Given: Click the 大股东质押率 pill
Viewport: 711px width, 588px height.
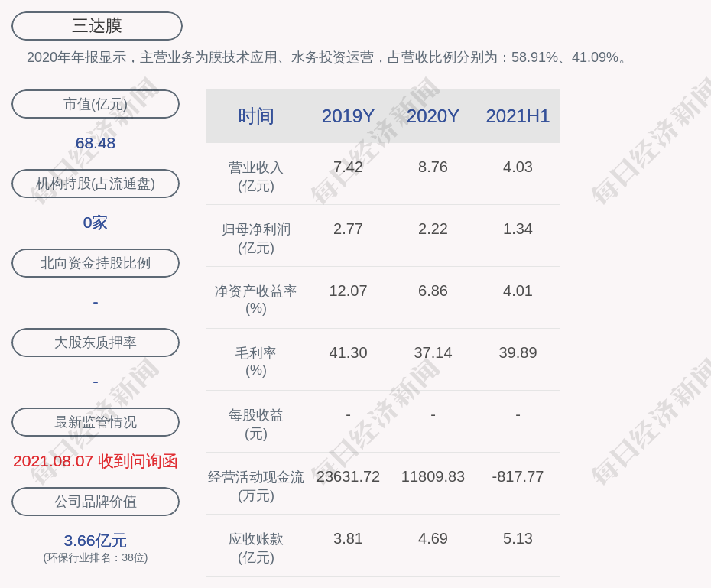Looking at the screenshot, I should [x=96, y=343].
